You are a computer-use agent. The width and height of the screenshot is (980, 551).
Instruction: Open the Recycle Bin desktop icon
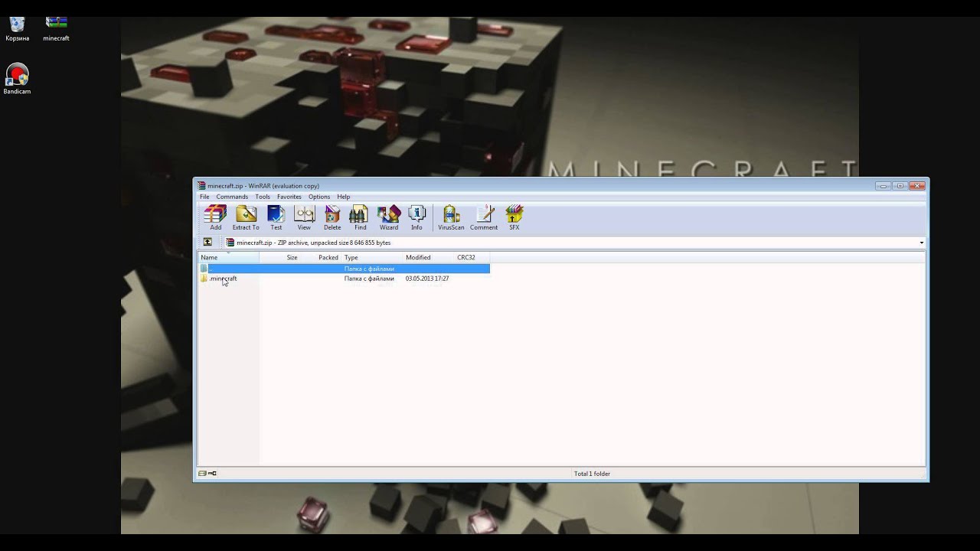tap(17, 29)
